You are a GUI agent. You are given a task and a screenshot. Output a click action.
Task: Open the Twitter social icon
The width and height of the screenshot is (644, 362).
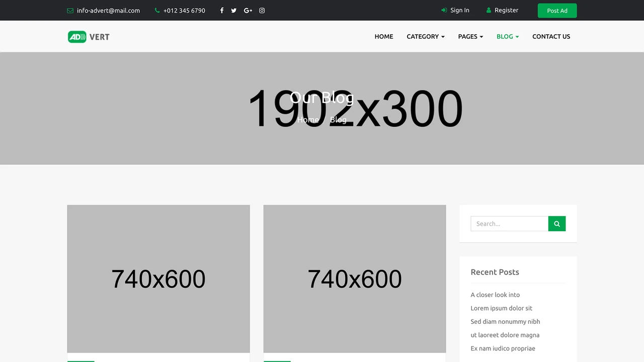point(234,11)
